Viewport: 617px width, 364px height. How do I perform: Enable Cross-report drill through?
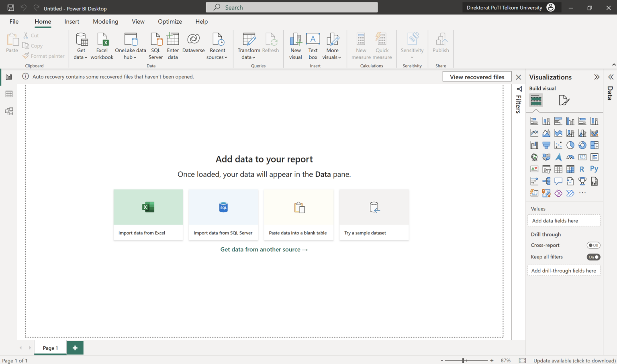[593, 245]
